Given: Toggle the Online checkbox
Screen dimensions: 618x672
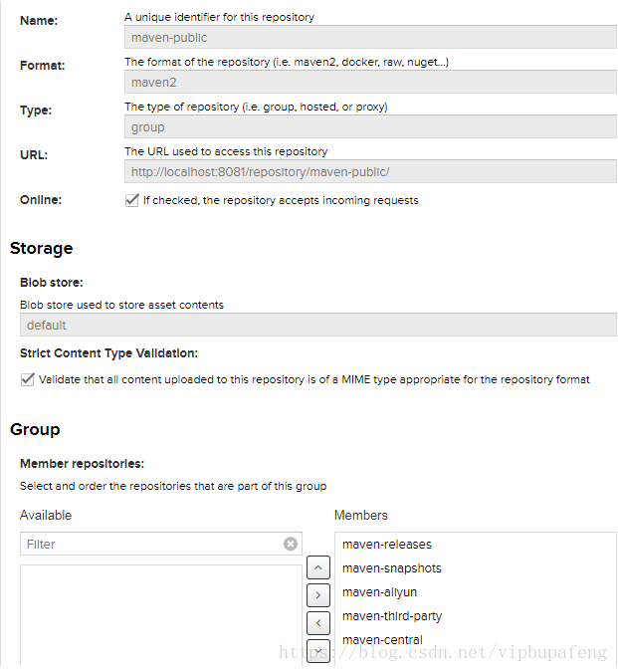Looking at the screenshot, I should point(132,200).
